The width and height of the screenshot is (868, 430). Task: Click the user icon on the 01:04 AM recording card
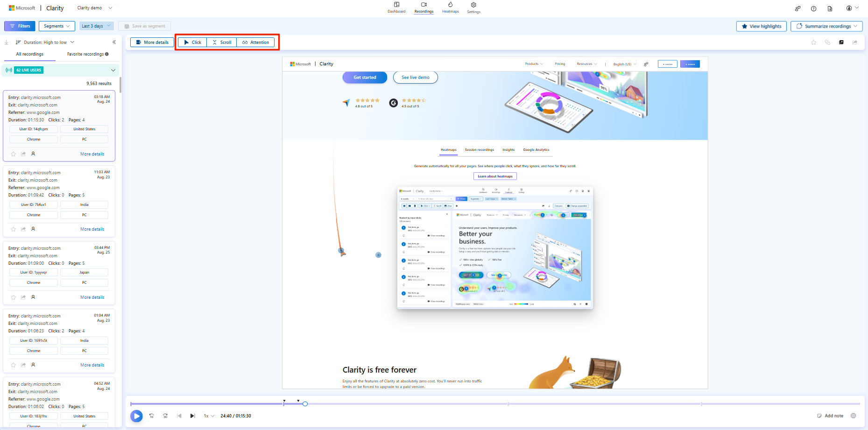33,365
